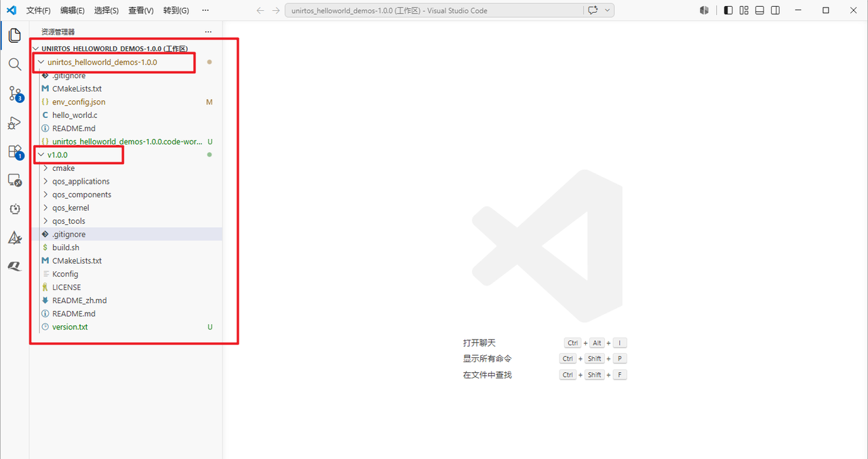Open README.md under unirtos_helloworld_demos folder
Viewport: 868px width, 459px height.
[73, 128]
